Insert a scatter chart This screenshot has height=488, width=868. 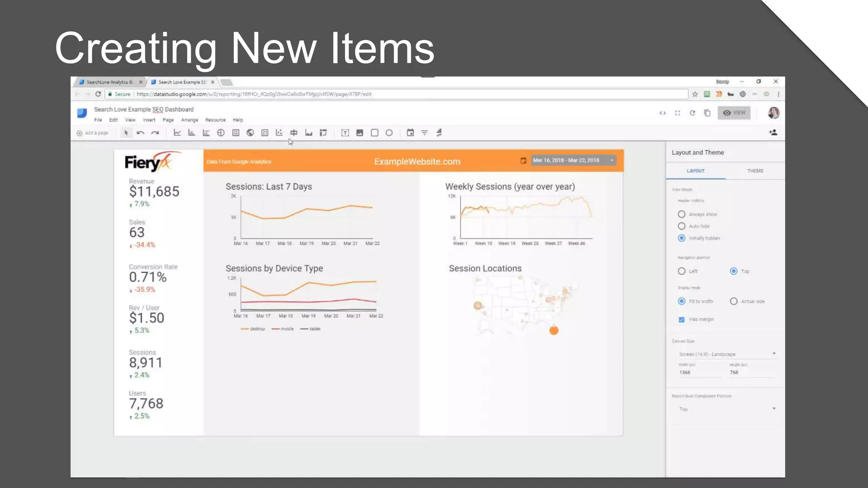click(x=279, y=133)
